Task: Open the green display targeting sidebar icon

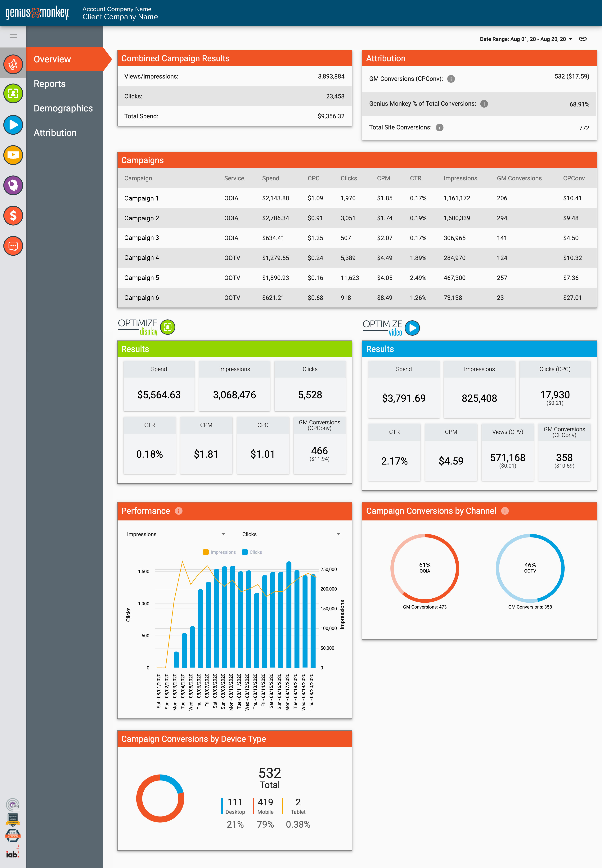Action: pyautogui.click(x=13, y=93)
